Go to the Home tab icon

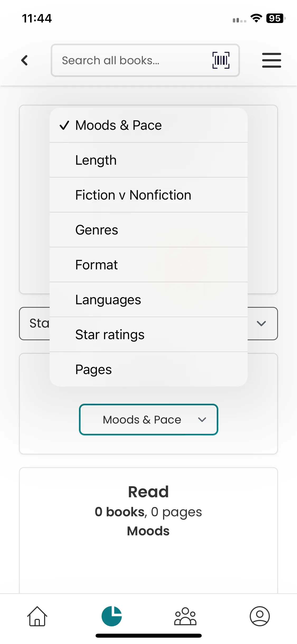point(37,616)
